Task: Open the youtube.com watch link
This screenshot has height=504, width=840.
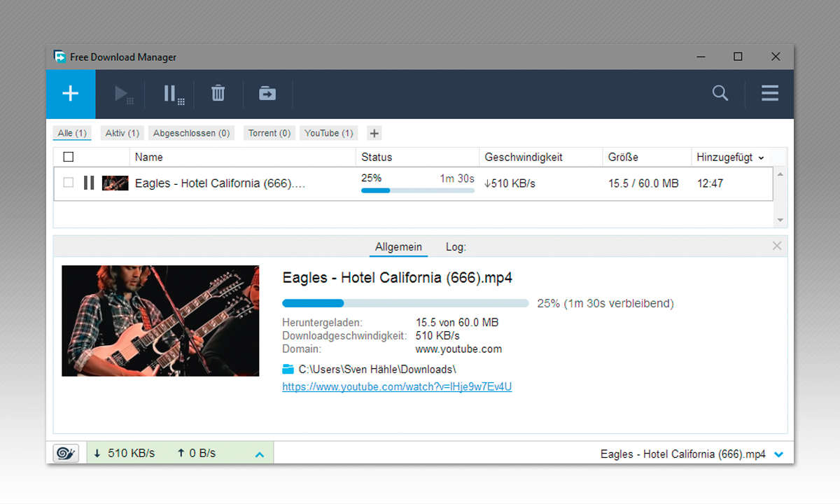Action: (397, 386)
